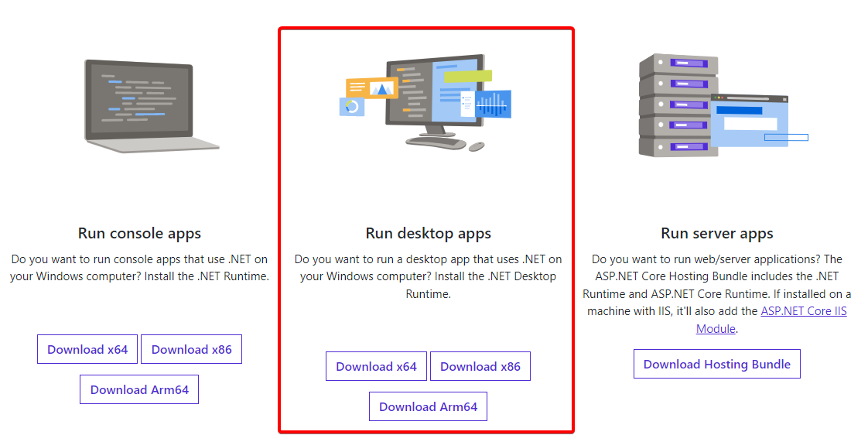Click the laptop console illustration
Viewport: 868px width, 442px height.
pos(147,104)
